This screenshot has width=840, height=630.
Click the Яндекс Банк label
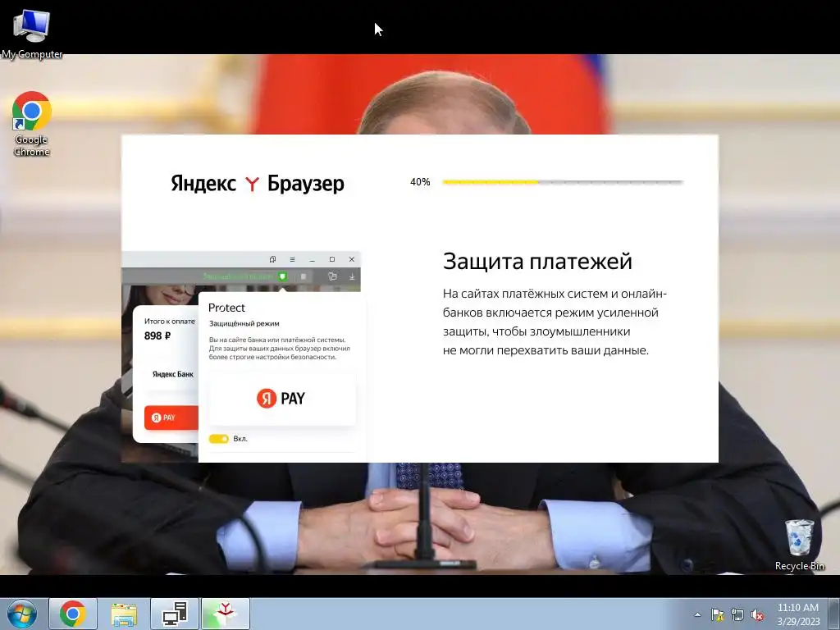(x=172, y=374)
